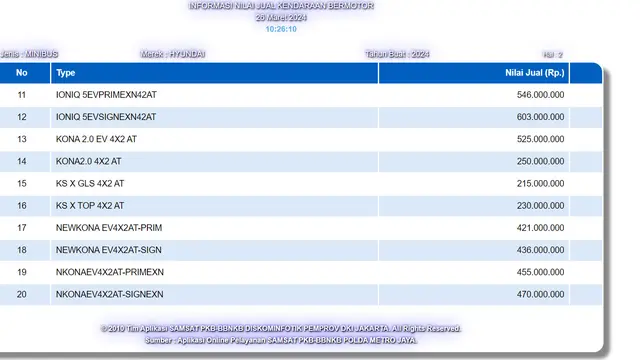This screenshot has width=640, height=360.
Task: Click the 230.000.000 price value
Action: (x=540, y=206)
